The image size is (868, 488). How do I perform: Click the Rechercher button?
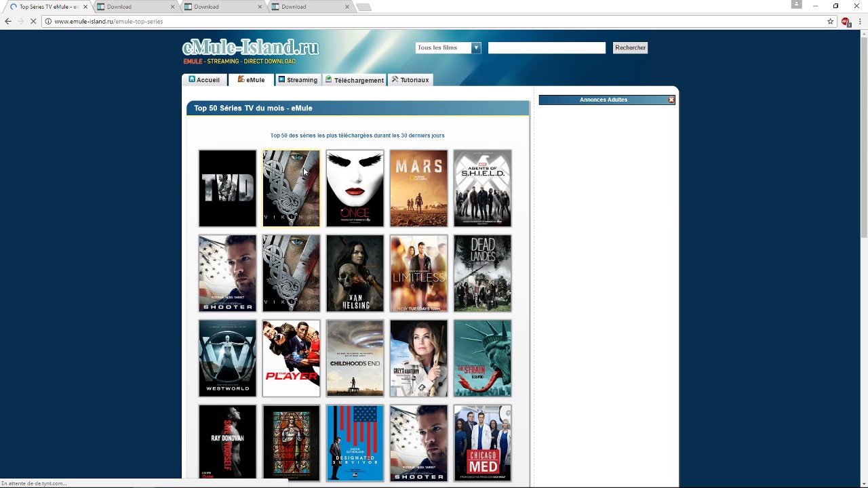630,47
